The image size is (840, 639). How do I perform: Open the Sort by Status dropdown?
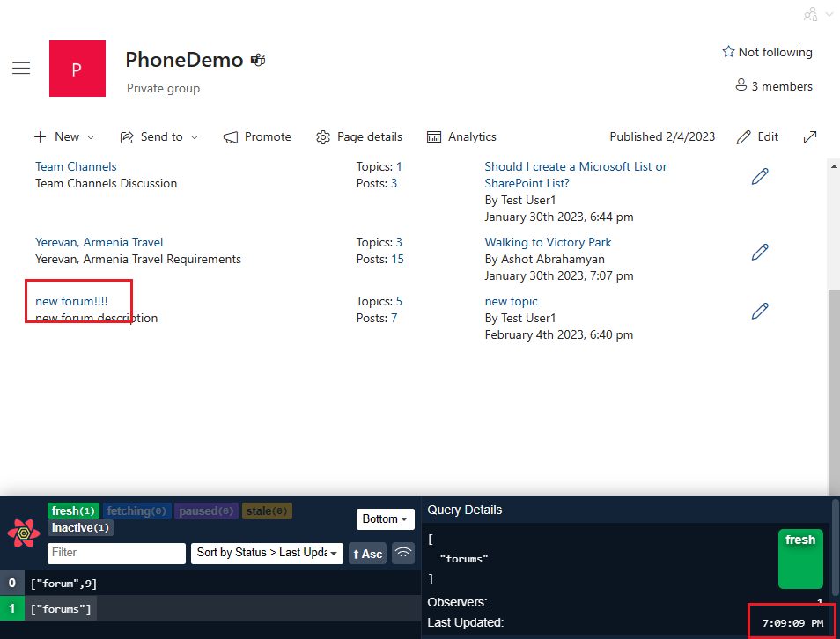tap(267, 553)
